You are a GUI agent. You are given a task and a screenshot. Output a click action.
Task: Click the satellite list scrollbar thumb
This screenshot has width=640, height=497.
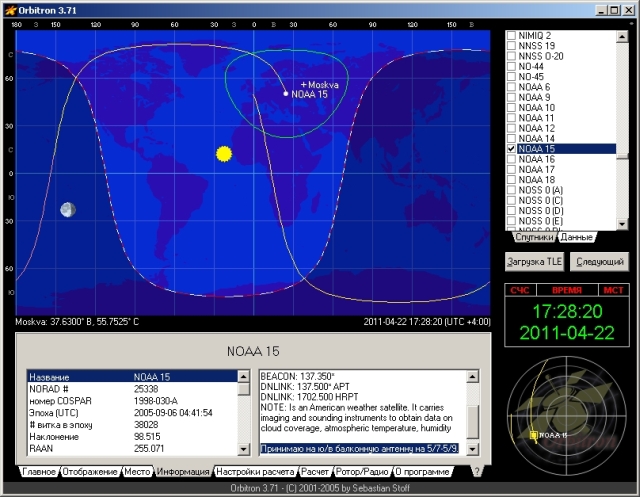(622, 156)
